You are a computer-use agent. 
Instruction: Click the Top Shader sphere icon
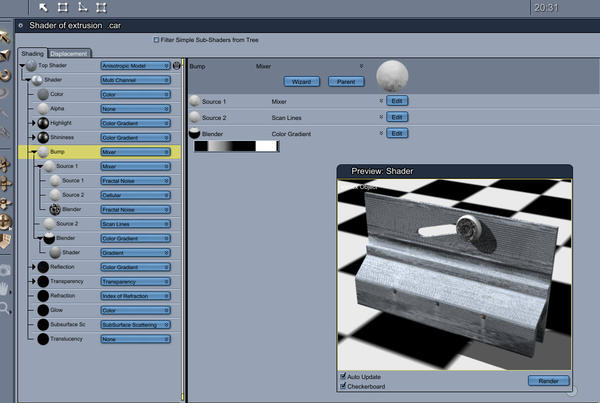(31, 65)
